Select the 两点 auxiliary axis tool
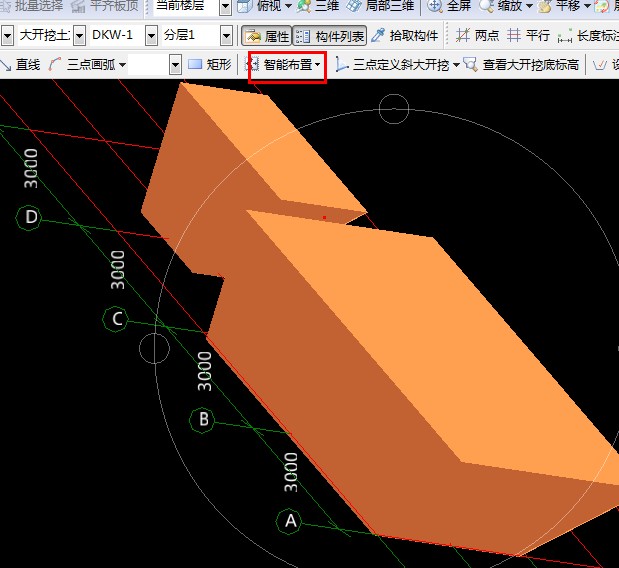Image resolution: width=619 pixels, height=568 pixels. [477, 36]
